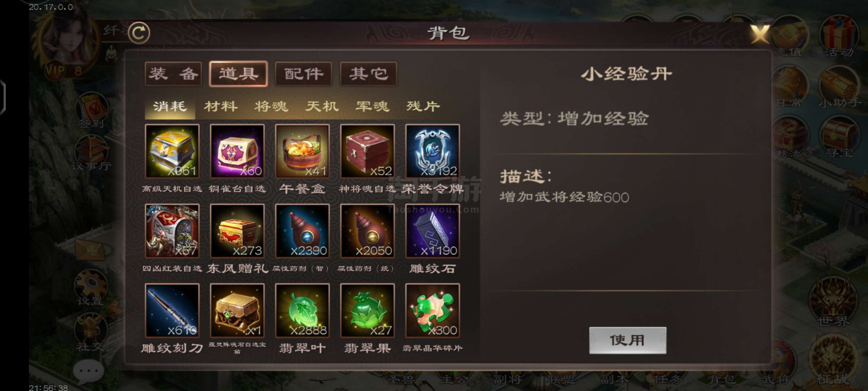Select the 神将魂自选 red box item
The image size is (868, 391).
(x=367, y=151)
